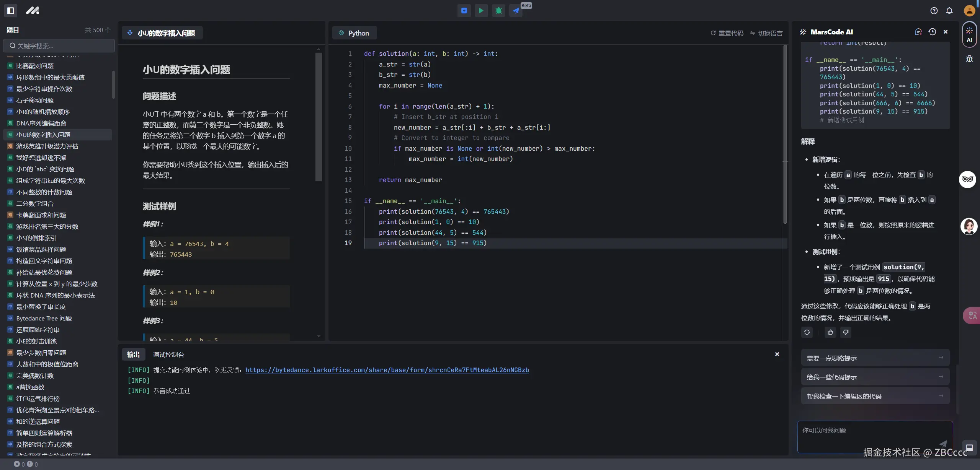Open notifications bell
The image size is (980, 470).
[949, 11]
